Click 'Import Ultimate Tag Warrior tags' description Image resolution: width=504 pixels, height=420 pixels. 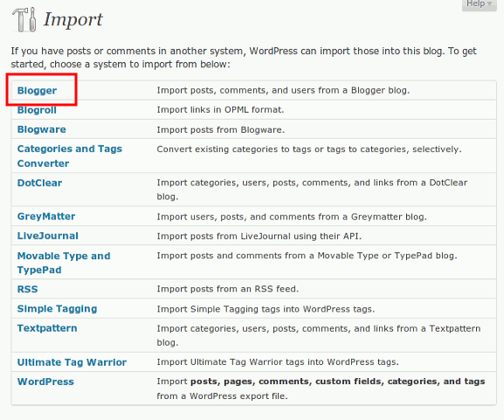pyautogui.click(x=278, y=362)
